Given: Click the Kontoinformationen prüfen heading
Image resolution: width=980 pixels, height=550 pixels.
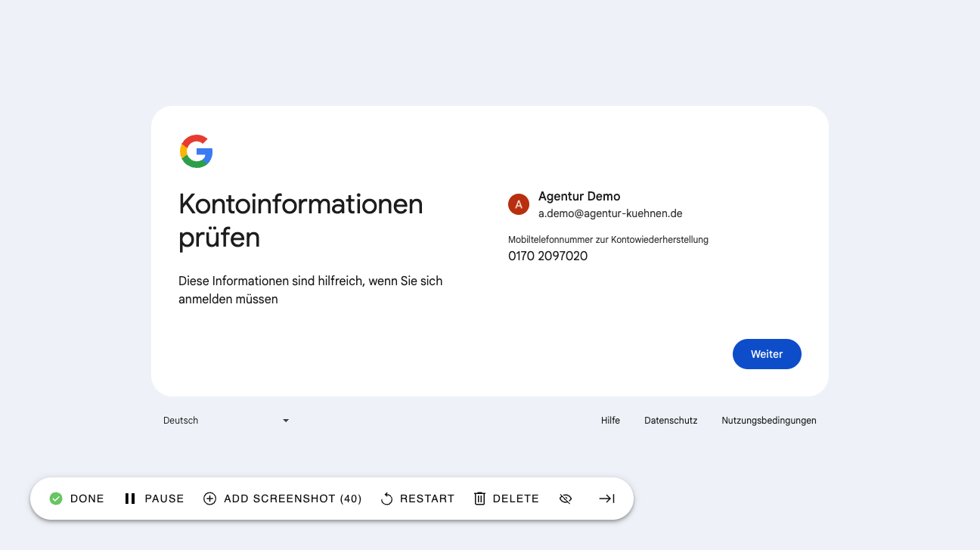Looking at the screenshot, I should pyautogui.click(x=301, y=221).
